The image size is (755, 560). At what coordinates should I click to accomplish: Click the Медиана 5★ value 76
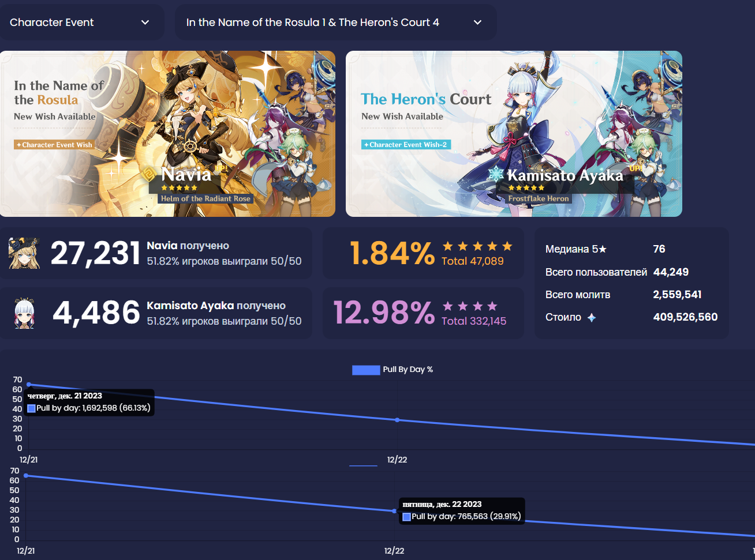[659, 249]
